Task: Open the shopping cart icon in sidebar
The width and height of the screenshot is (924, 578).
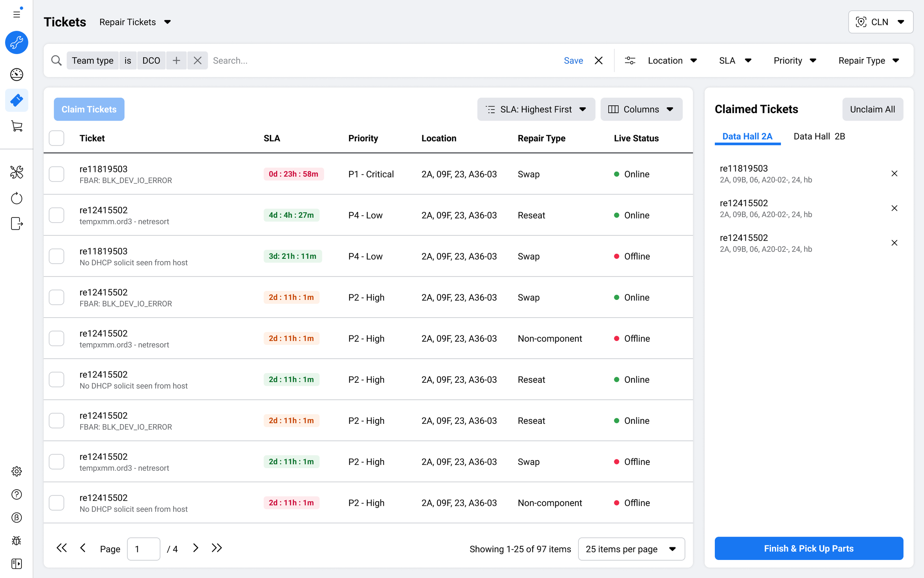Action: (16, 126)
